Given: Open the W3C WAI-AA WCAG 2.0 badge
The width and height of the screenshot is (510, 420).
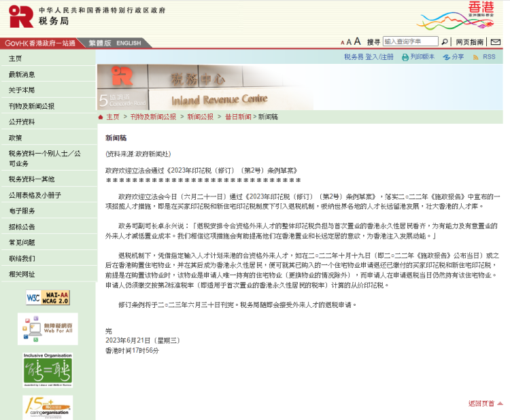Looking at the screenshot, I should tap(48, 298).
